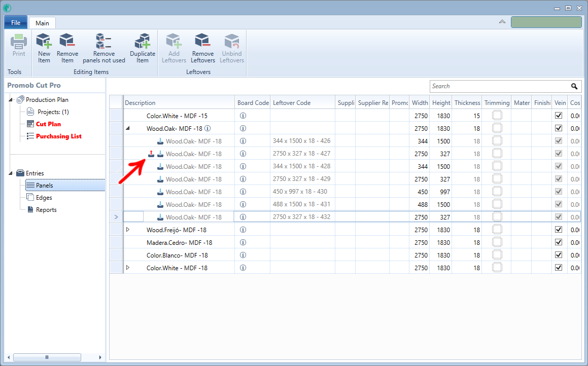Open Board Code info for Madera.Cedro- MDF -18

(243, 243)
